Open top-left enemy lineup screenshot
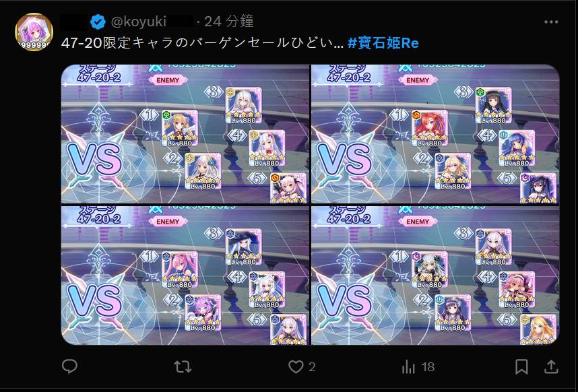 [x=185, y=134]
